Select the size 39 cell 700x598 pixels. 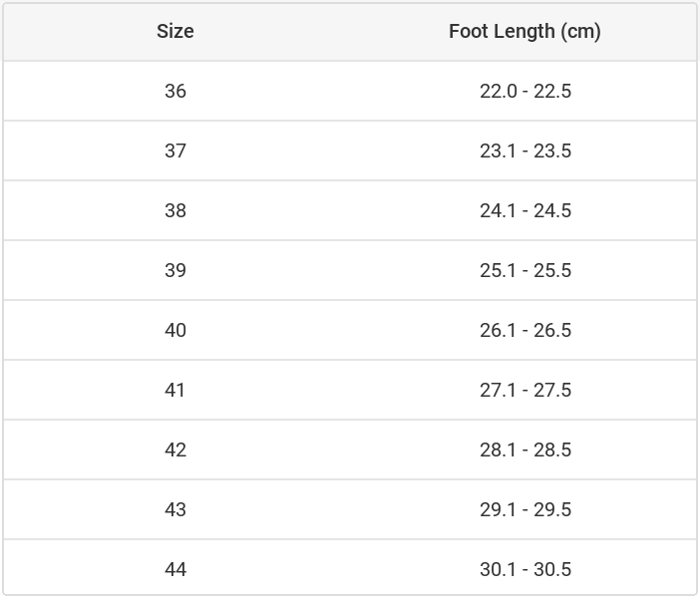click(175, 270)
